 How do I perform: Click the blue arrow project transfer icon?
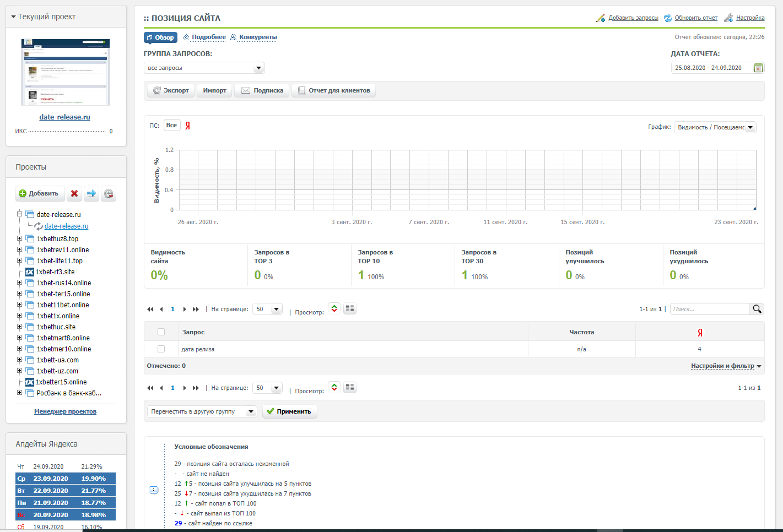pos(91,193)
